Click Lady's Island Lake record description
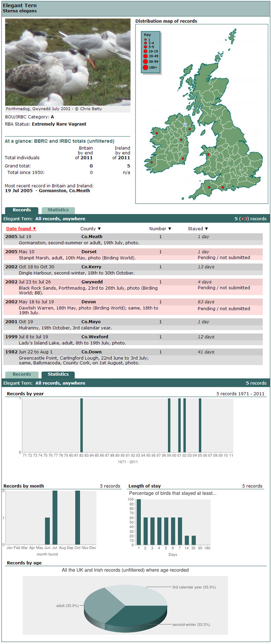 pyautogui.click(x=72, y=343)
